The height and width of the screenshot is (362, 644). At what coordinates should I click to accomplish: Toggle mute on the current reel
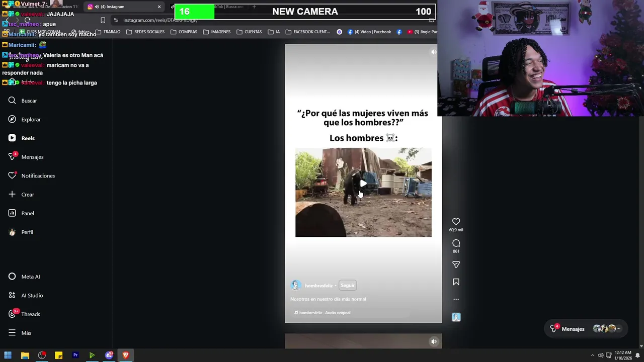point(433,52)
